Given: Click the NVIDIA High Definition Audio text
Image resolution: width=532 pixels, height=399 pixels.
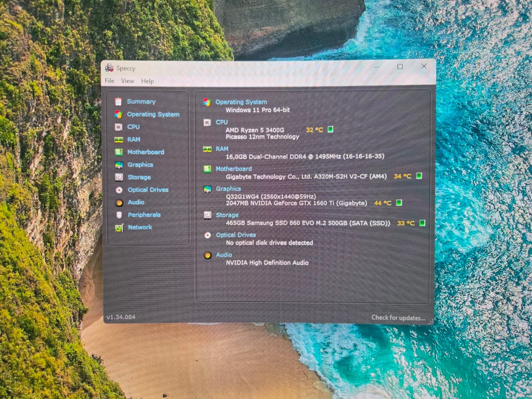Looking at the screenshot, I should [267, 263].
